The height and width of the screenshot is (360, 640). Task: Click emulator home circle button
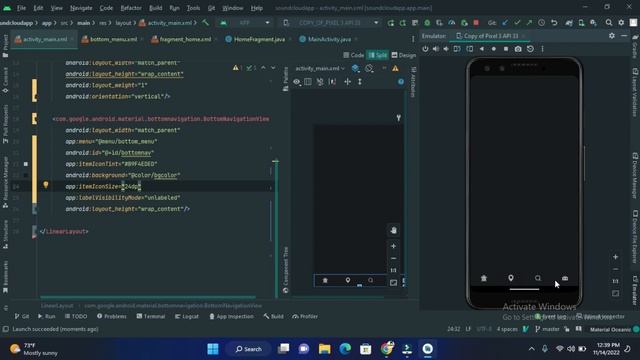493,49
